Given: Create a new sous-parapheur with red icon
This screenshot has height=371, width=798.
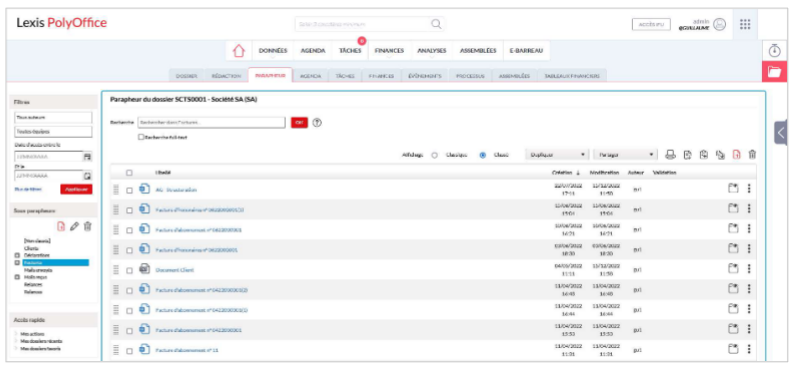Looking at the screenshot, I should 61,226.
